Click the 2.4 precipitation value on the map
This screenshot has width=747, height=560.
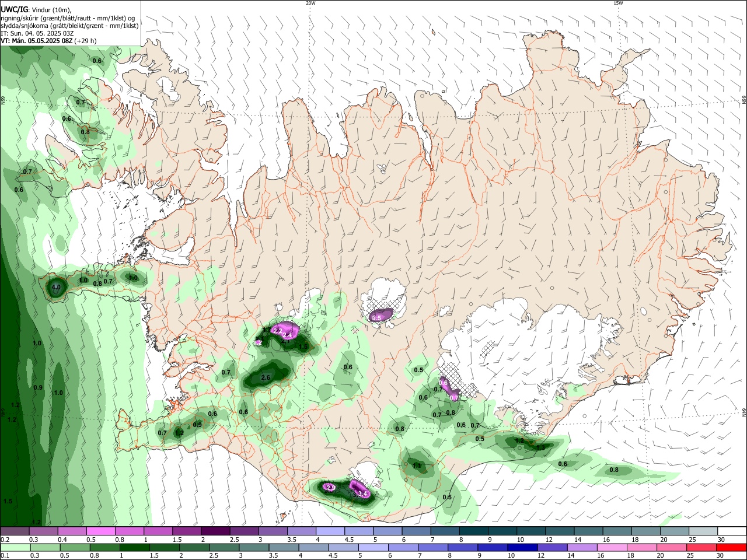coord(287,335)
